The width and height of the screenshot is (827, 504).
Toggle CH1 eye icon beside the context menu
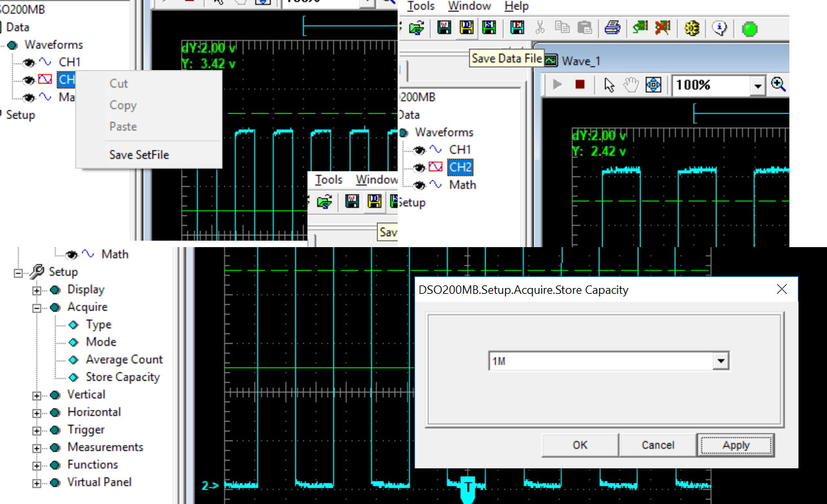29,62
